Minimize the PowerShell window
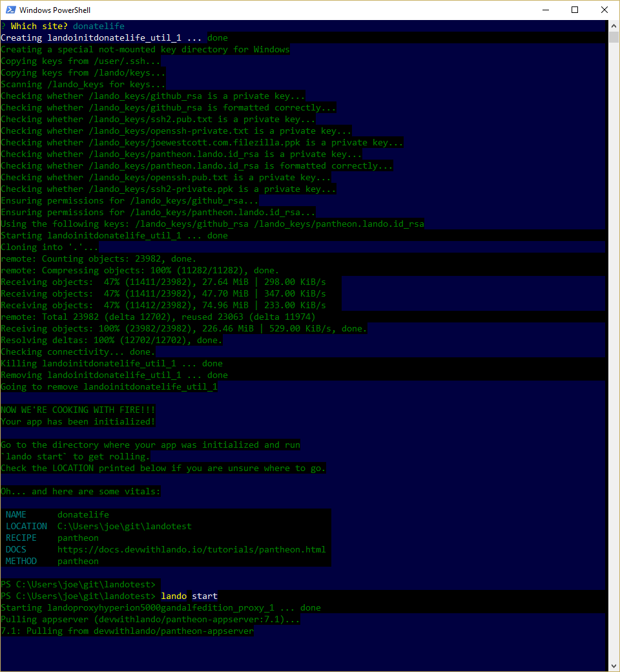The height and width of the screenshot is (672, 620). pos(545,10)
